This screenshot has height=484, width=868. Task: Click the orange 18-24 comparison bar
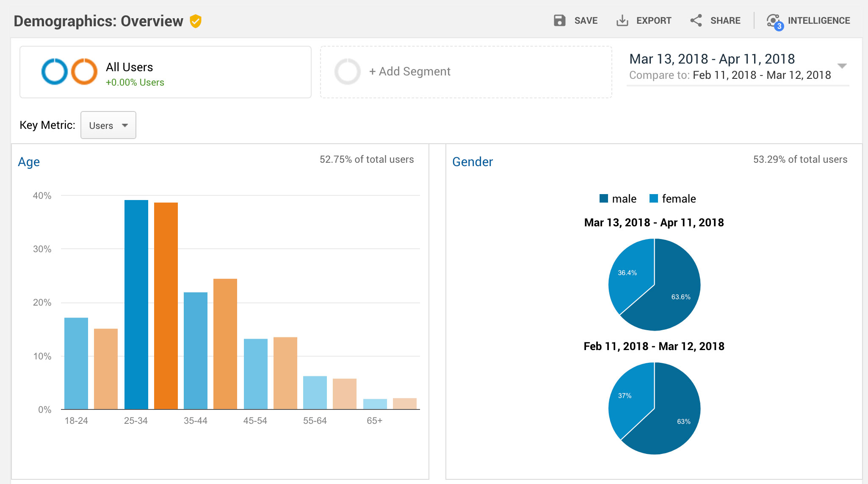pos(106,369)
